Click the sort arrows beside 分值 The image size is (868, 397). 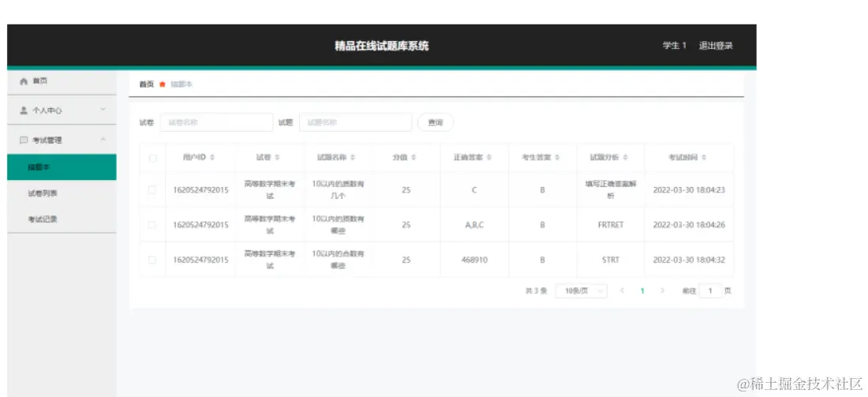(413, 158)
